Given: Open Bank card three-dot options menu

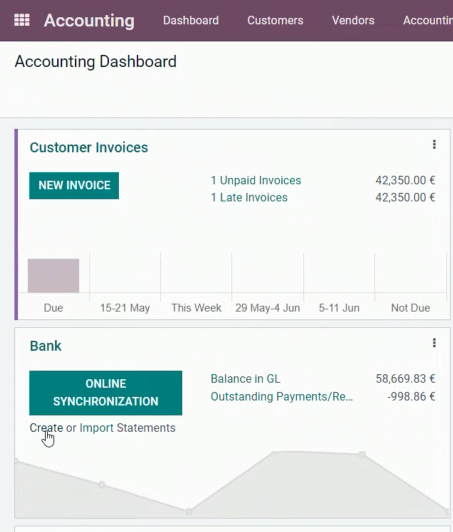Looking at the screenshot, I should click(434, 343).
